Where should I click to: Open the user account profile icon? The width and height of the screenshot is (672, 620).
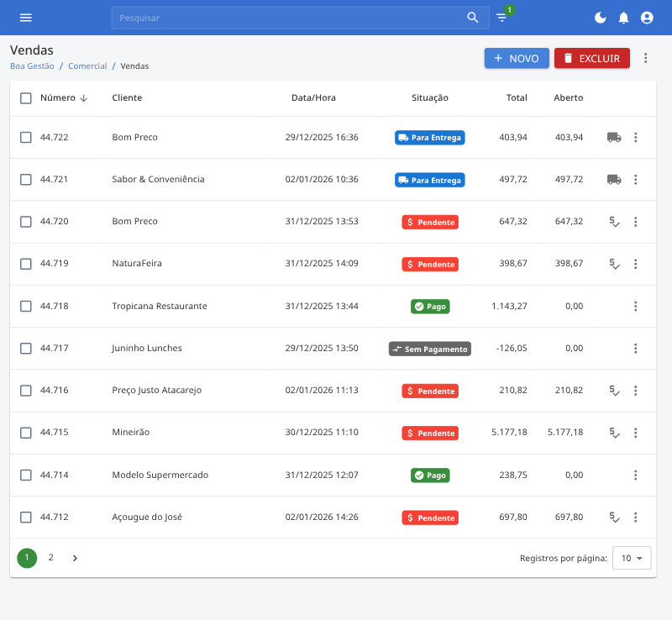pyautogui.click(x=647, y=18)
